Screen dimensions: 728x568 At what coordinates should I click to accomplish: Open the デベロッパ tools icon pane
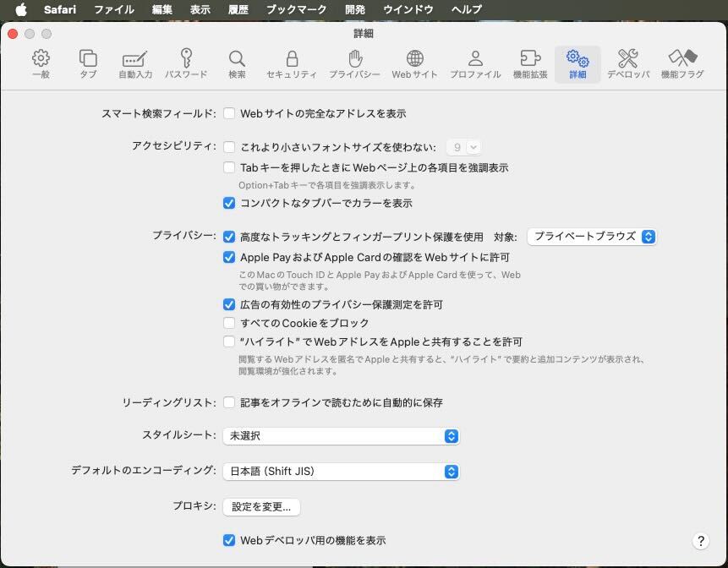[628, 63]
